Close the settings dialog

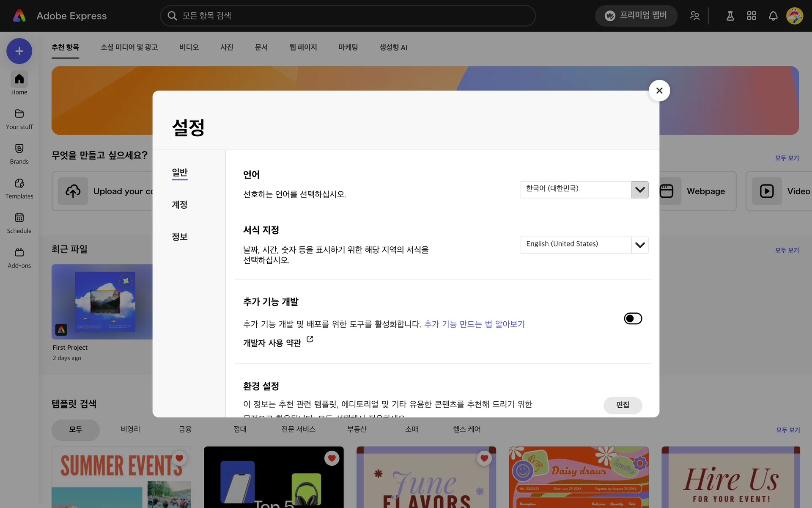[659, 91]
